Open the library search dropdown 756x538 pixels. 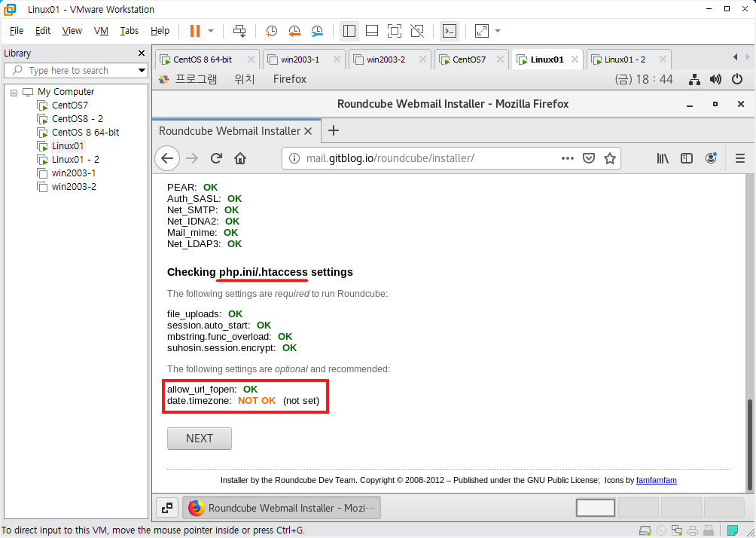coord(142,70)
